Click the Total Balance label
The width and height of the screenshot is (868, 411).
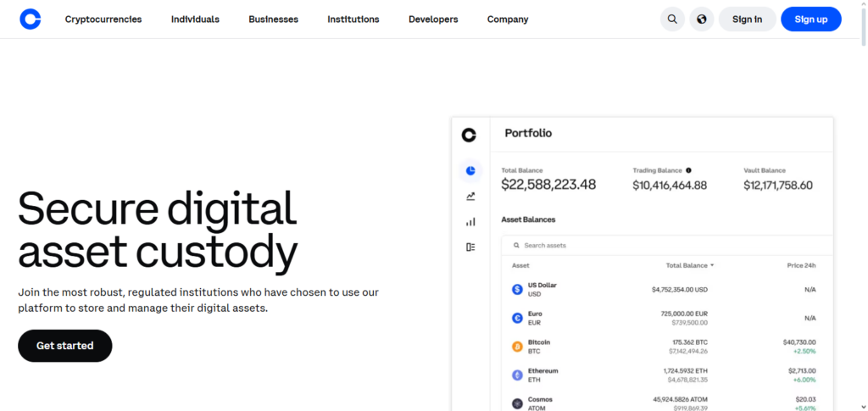pyautogui.click(x=522, y=170)
